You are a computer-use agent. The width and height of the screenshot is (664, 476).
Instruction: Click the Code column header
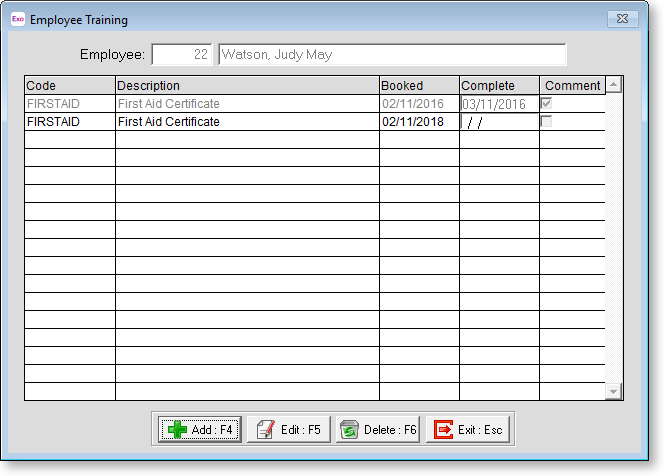coord(69,86)
